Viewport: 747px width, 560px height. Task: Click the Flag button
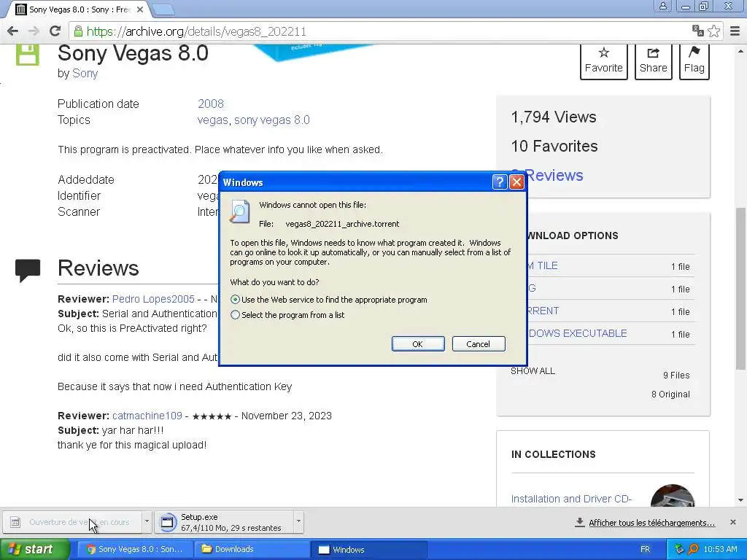click(694, 61)
